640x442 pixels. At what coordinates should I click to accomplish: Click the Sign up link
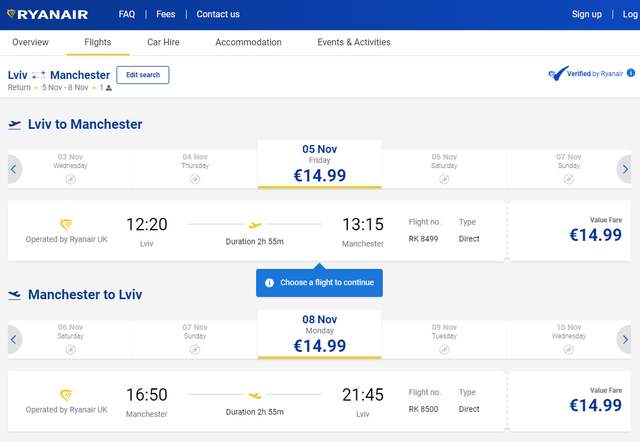(586, 14)
